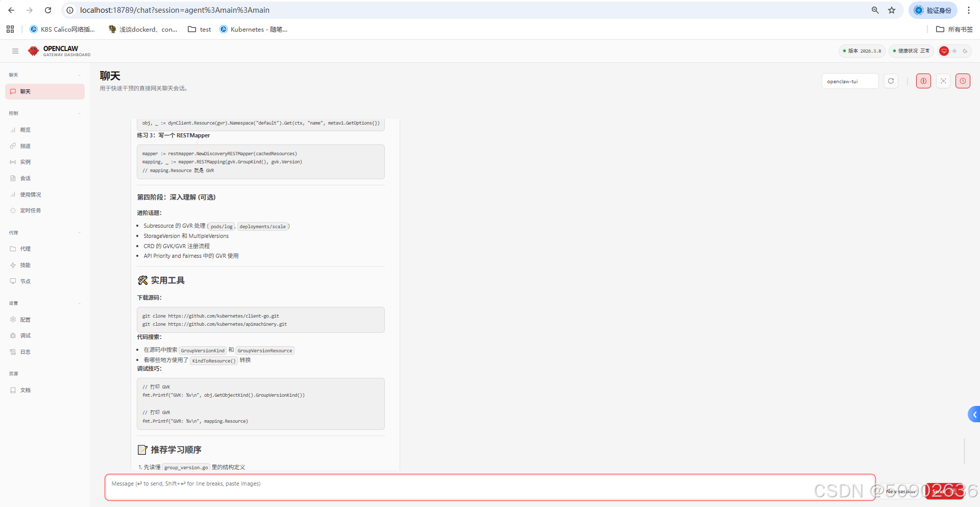Open 浅谈dockerd bookmark

pyautogui.click(x=143, y=29)
